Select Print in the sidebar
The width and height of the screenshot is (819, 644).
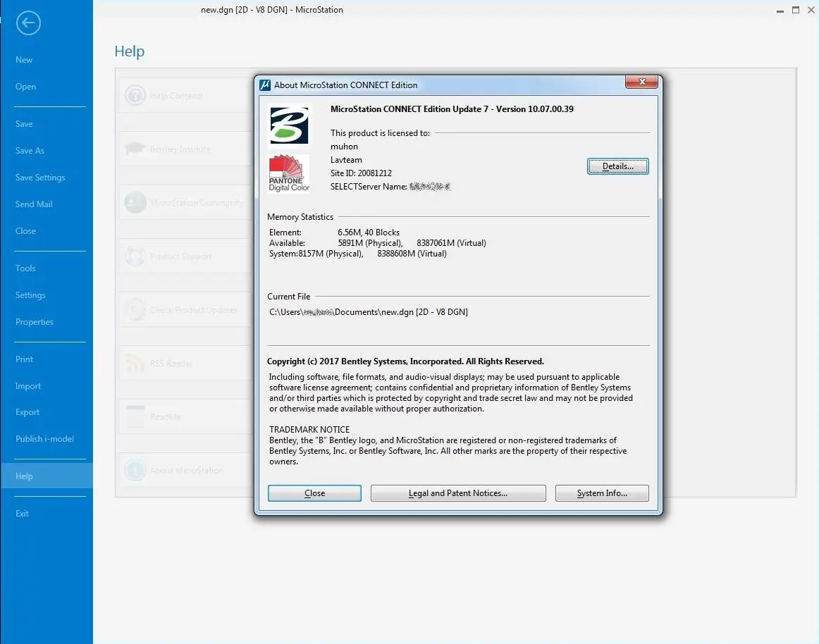coord(24,359)
